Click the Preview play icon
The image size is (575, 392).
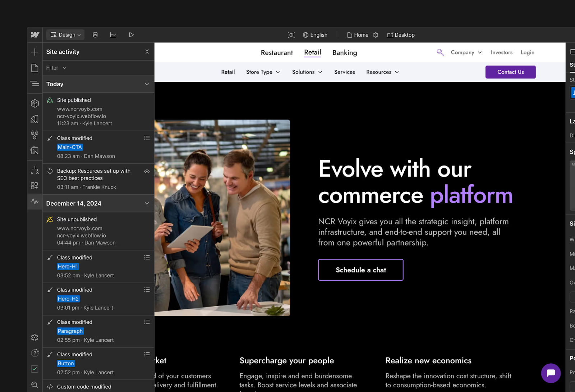pyautogui.click(x=131, y=35)
